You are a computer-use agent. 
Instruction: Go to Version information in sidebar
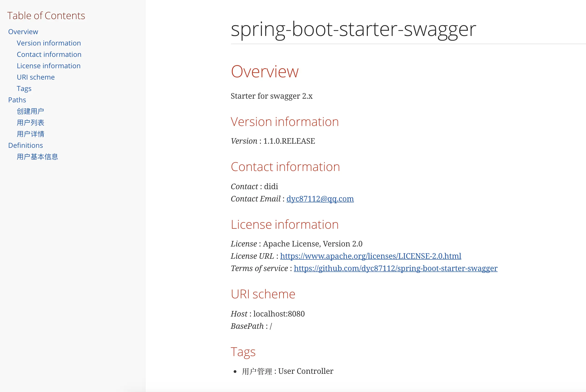pos(49,43)
